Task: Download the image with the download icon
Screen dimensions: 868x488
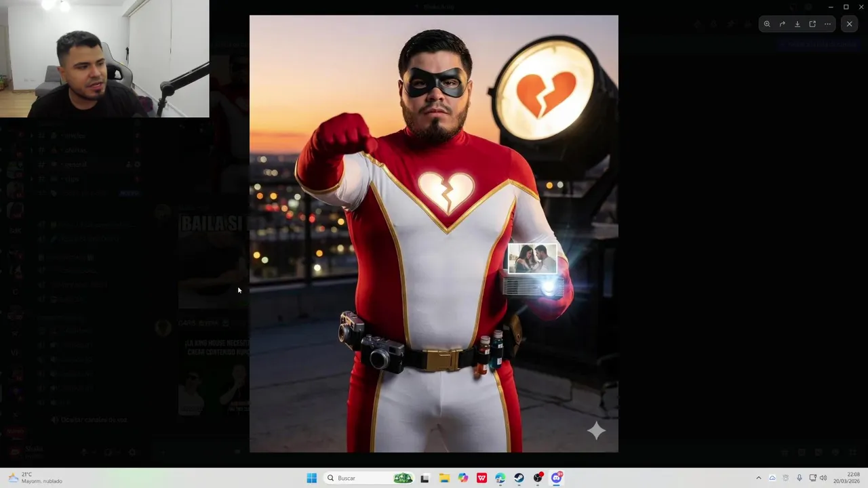Action: click(797, 24)
